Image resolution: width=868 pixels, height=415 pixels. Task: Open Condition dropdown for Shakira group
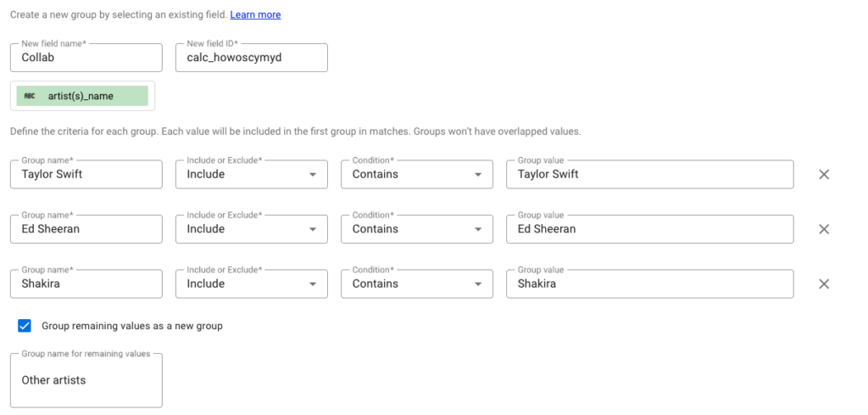pos(416,283)
